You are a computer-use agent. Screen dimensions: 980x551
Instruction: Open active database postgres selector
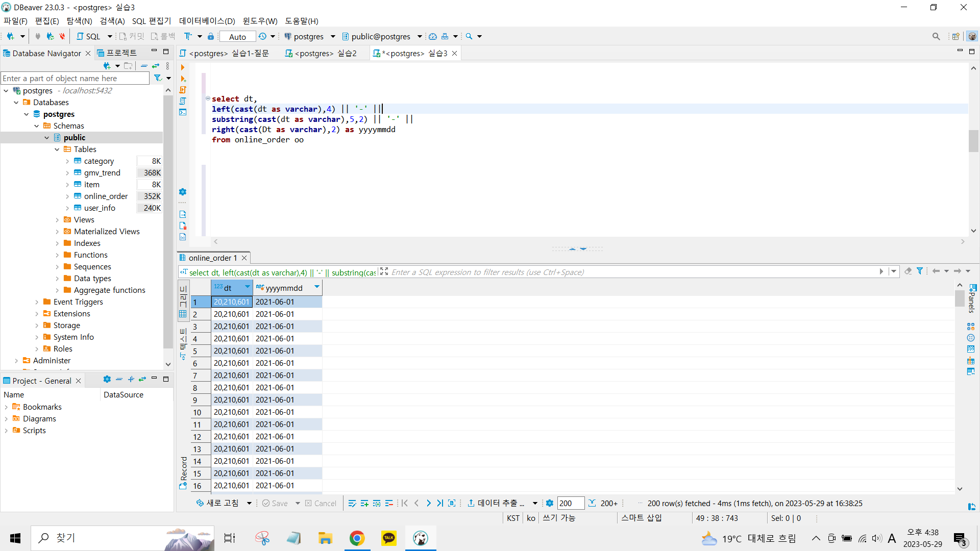point(309,37)
